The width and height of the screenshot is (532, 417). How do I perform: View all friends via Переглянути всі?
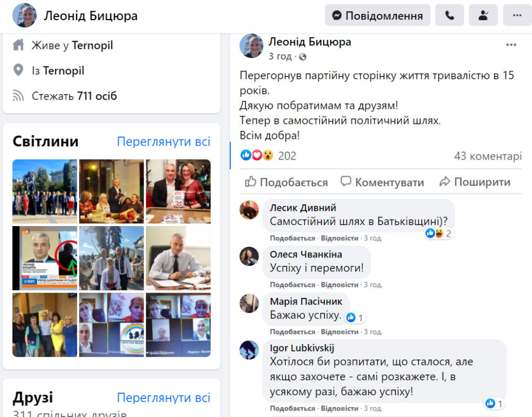point(163,398)
